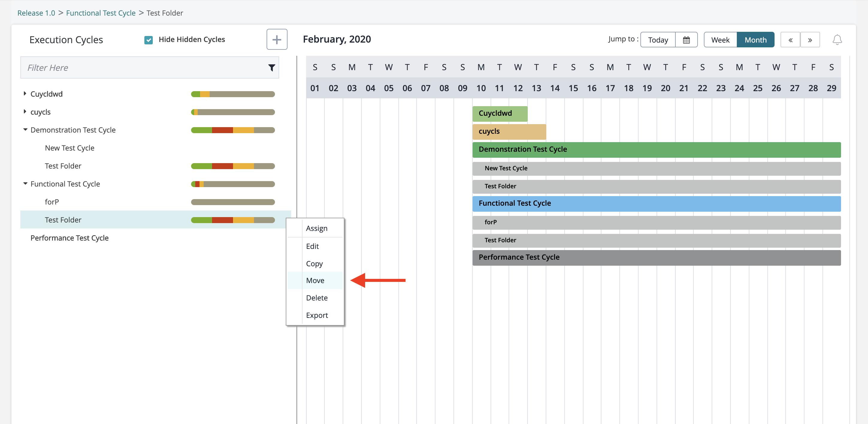
Task: Click the Filter Here input field
Action: coord(150,68)
